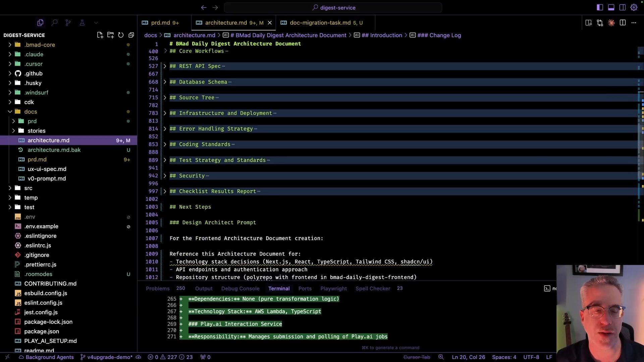Switch to the prd.md editor tab

160,22
